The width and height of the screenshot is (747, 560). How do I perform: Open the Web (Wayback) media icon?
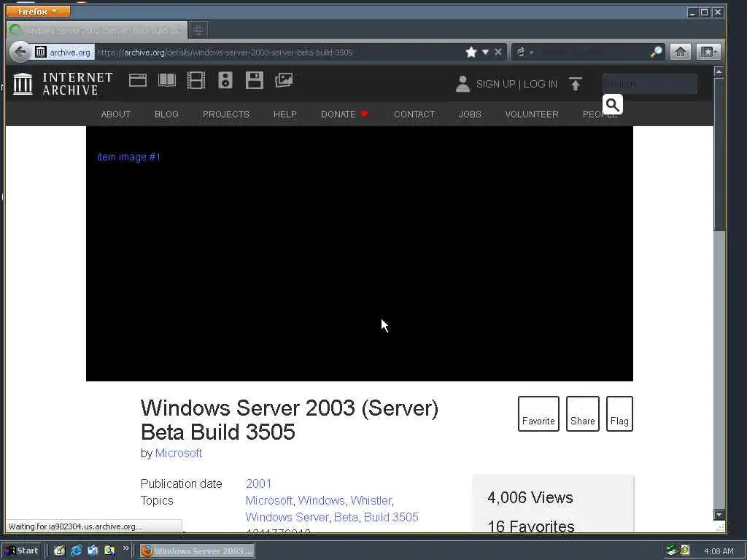(138, 80)
